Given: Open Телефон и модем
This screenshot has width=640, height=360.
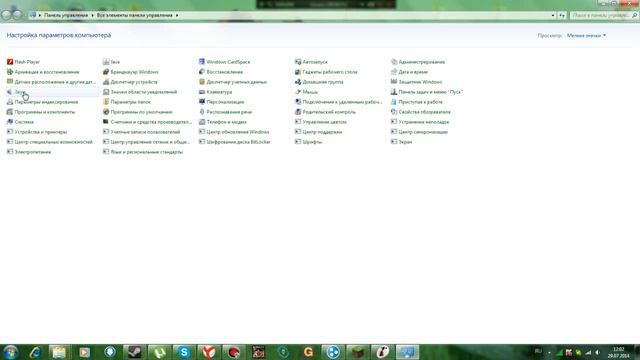Looking at the screenshot, I should coord(222,122).
